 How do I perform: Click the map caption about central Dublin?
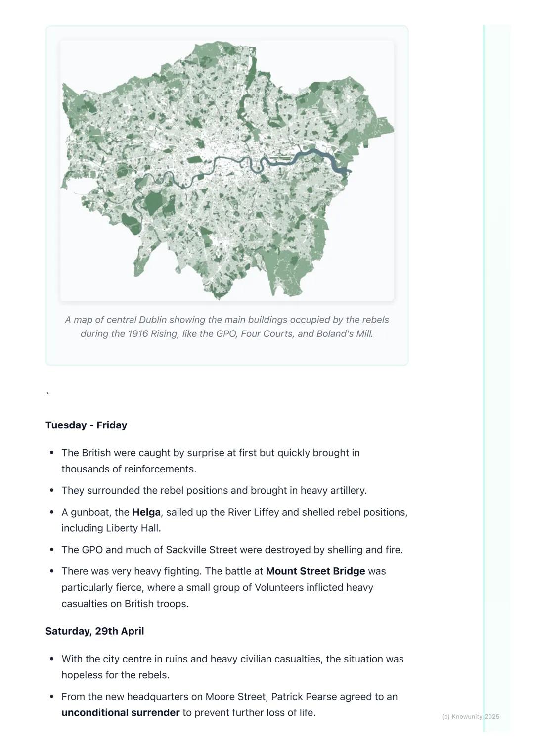[226, 327]
